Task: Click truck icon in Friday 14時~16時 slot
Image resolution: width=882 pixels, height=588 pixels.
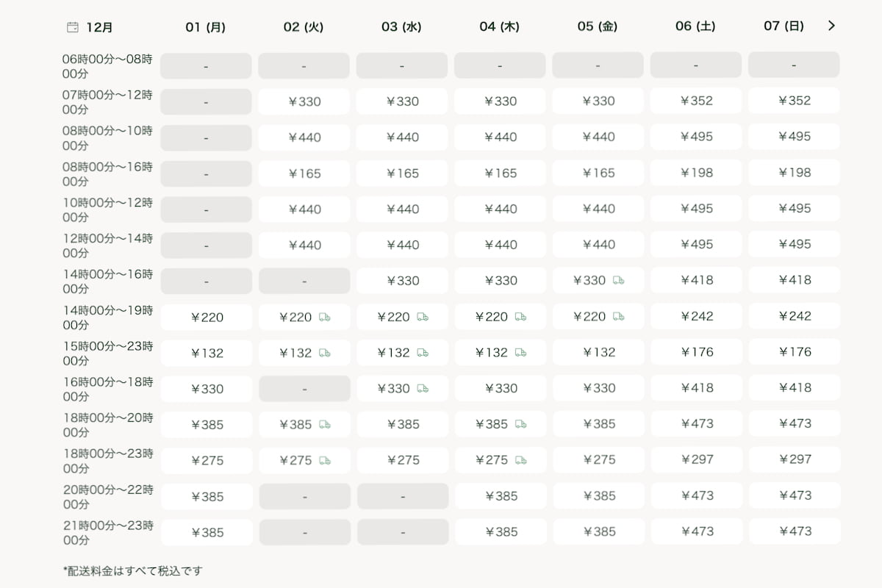Action: (618, 280)
